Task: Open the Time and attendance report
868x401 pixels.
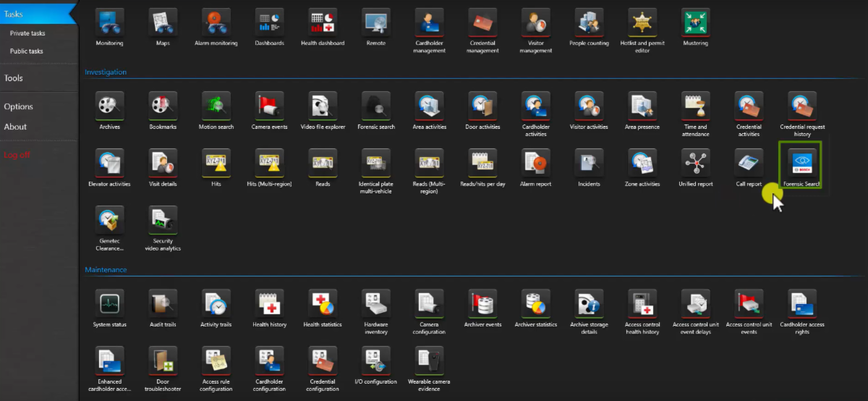Action: tap(695, 106)
